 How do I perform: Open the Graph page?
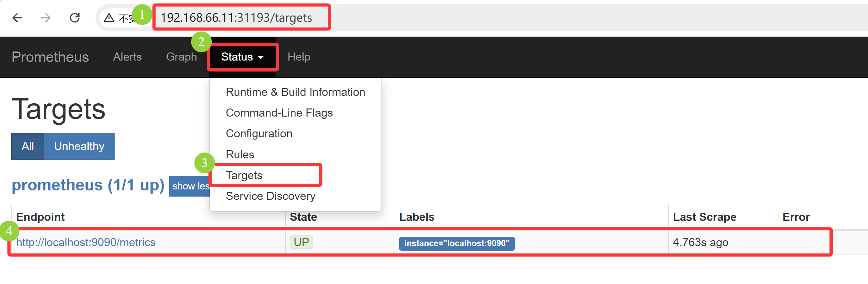(x=181, y=57)
